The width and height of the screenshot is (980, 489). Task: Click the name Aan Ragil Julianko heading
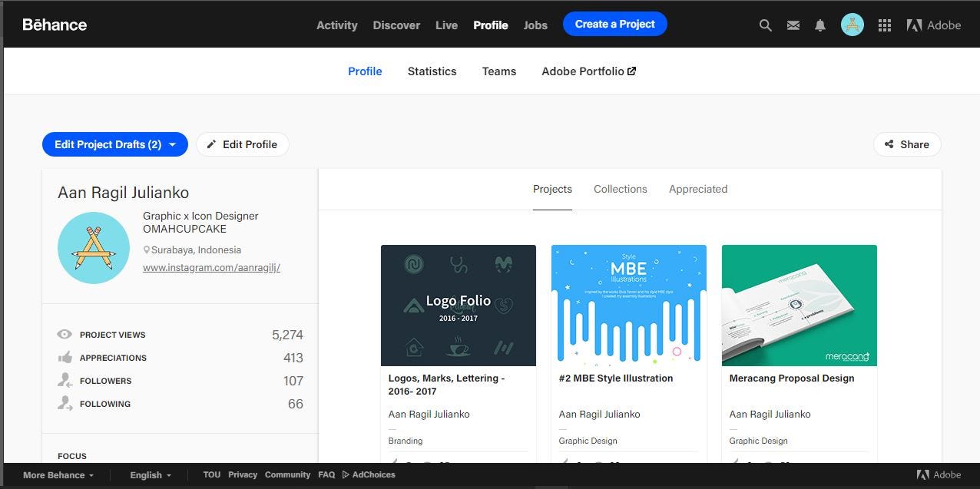(123, 193)
